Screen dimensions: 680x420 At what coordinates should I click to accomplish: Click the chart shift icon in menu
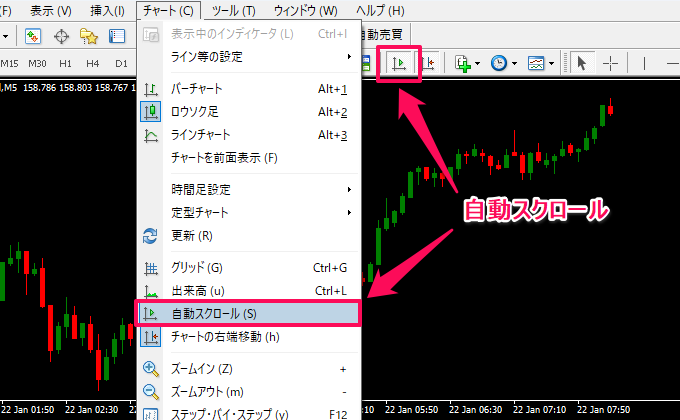pyautogui.click(x=150, y=337)
